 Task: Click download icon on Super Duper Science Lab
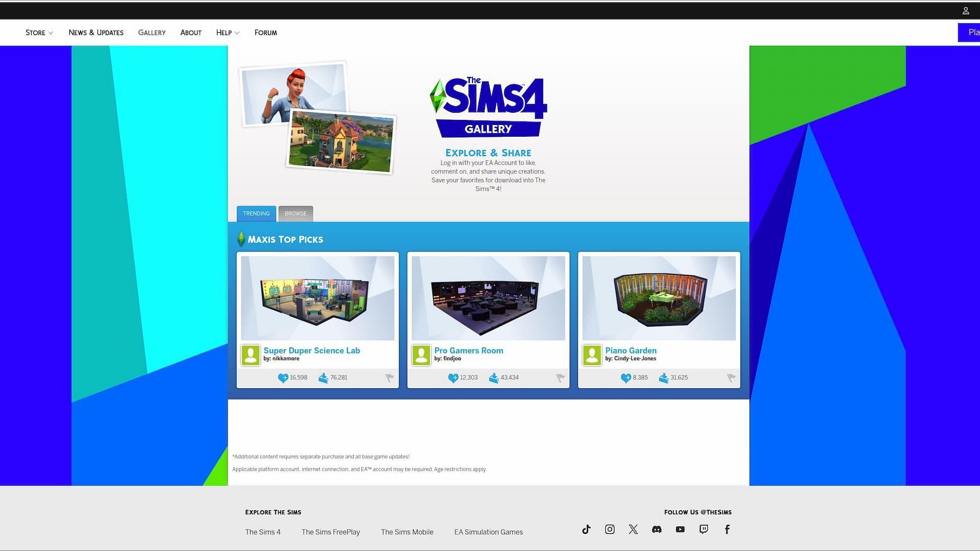[x=323, y=378]
